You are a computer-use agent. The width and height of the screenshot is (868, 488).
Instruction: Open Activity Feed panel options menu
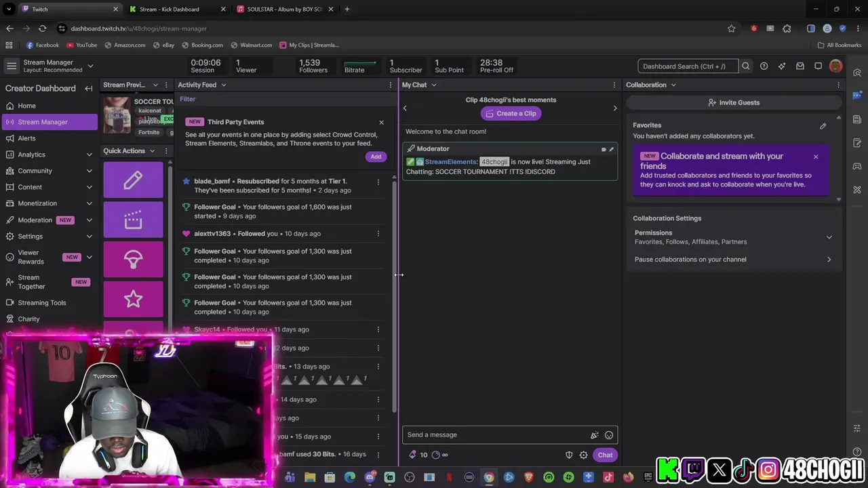pyautogui.click(x=390, y=85)
